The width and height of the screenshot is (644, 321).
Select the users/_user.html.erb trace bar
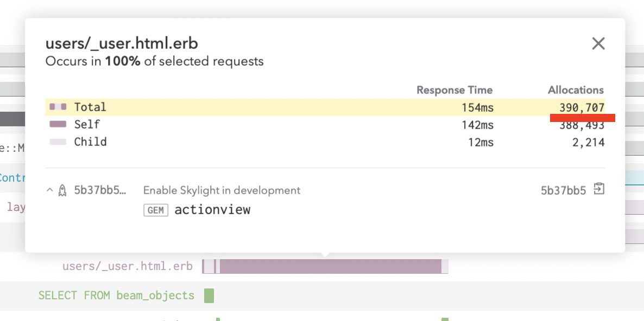point(325,266)
